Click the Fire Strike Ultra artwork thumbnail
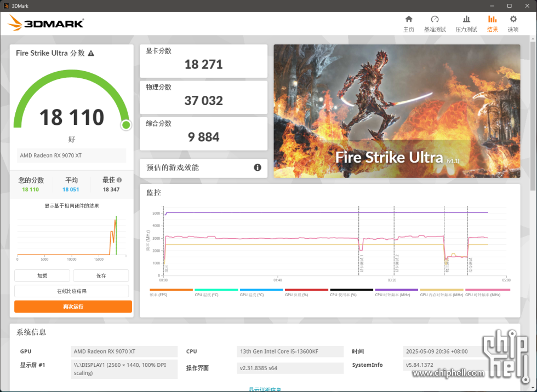Screen dimensions: 537x392 [397, 111]
